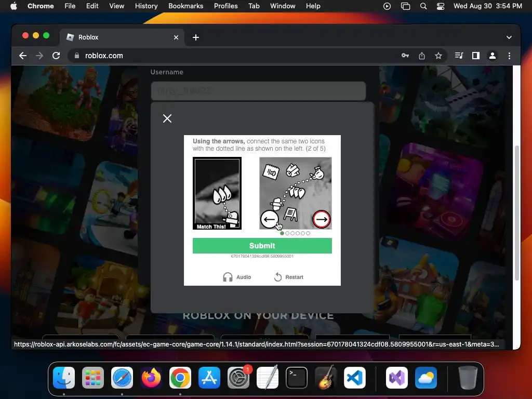Restart the captcha challenge

click(289, 277)
